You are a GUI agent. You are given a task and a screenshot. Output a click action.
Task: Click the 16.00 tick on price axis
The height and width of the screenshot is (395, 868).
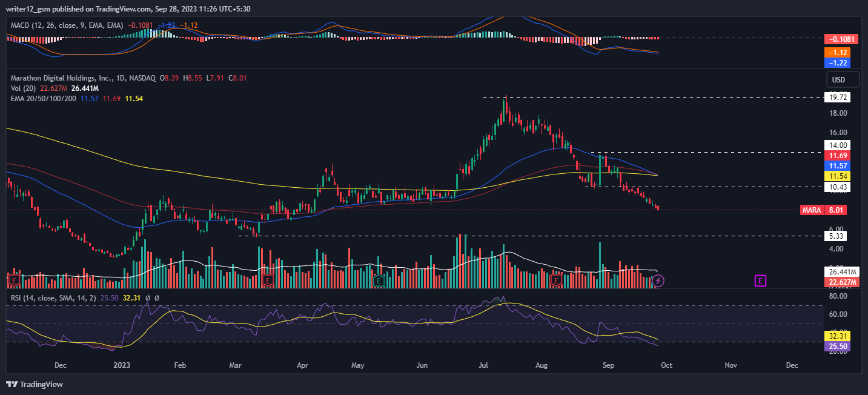838,132
